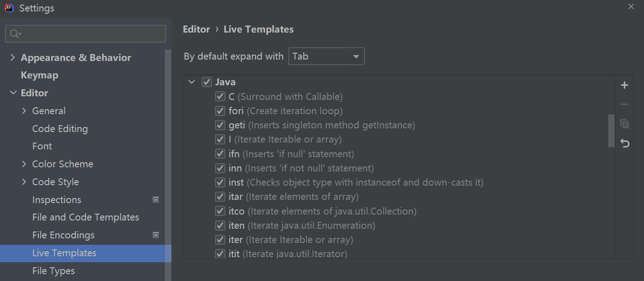This screenshot has height=281, width=644.
Task: Click the duplicate template icon
Action: pos(624,124)
